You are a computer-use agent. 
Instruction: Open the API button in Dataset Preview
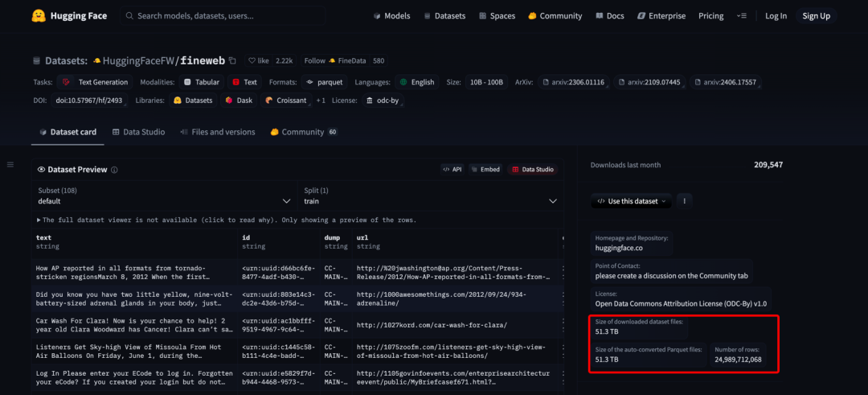point(452,170)
